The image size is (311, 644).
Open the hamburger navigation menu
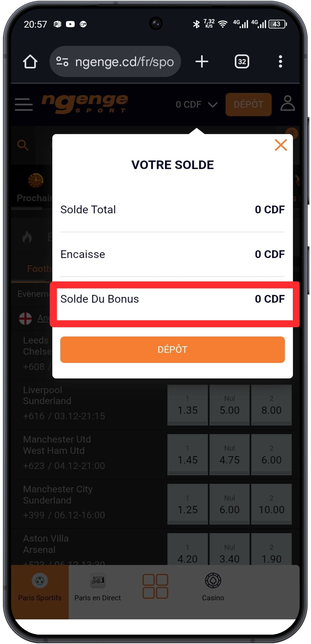tap(24, 104)
